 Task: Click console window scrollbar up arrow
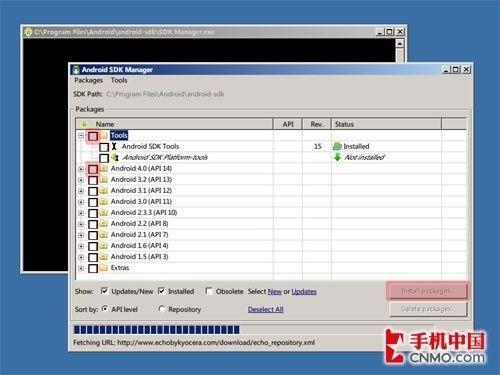click(400, 43)
